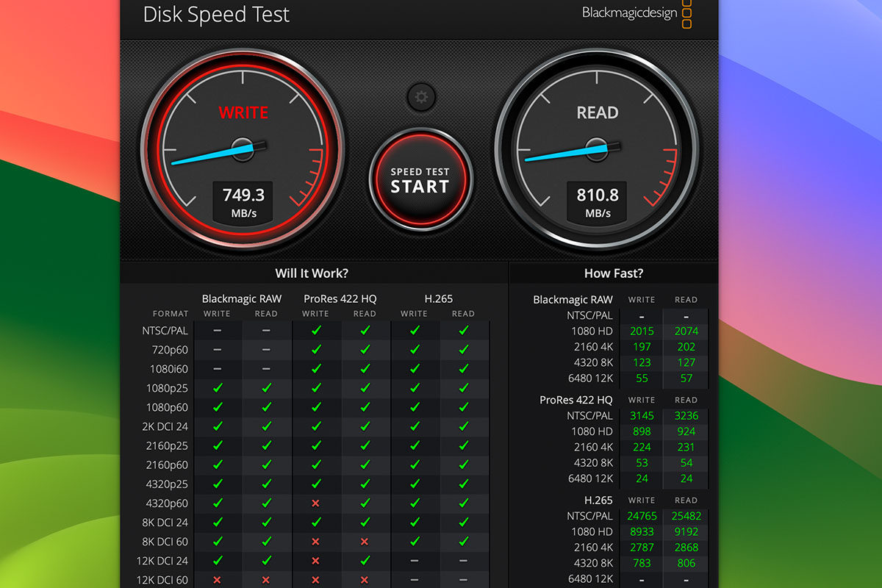The height and width of the screenshot is (588, 882).
Task: Click the ProRes 422 HQ column header in Will It Work
Action: 340,299
